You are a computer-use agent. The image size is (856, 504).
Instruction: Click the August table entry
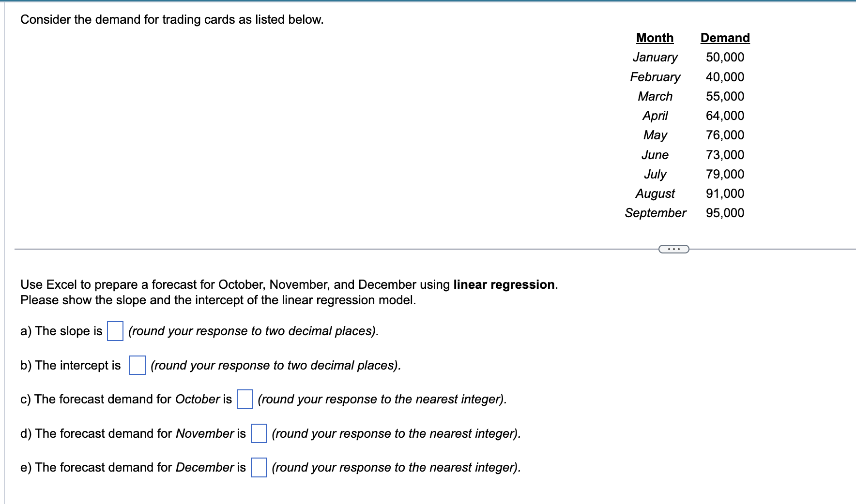pos(655,193)
